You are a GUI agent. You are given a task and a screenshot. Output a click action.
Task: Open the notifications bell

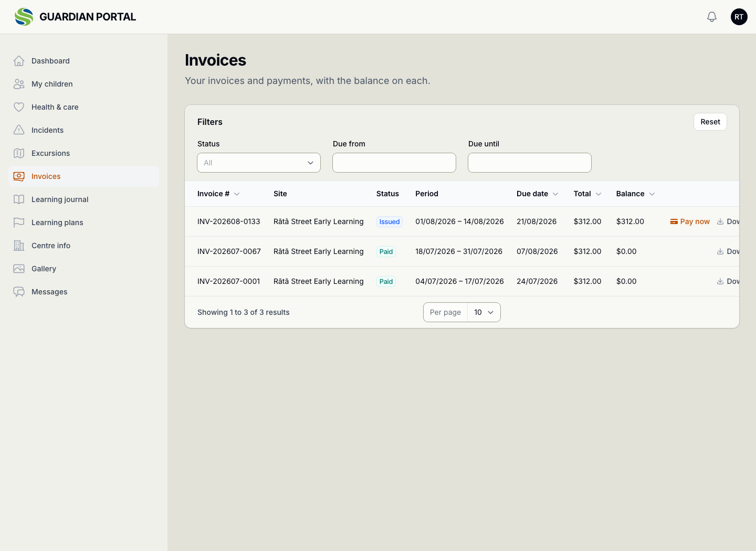click(x=712, y=17)
